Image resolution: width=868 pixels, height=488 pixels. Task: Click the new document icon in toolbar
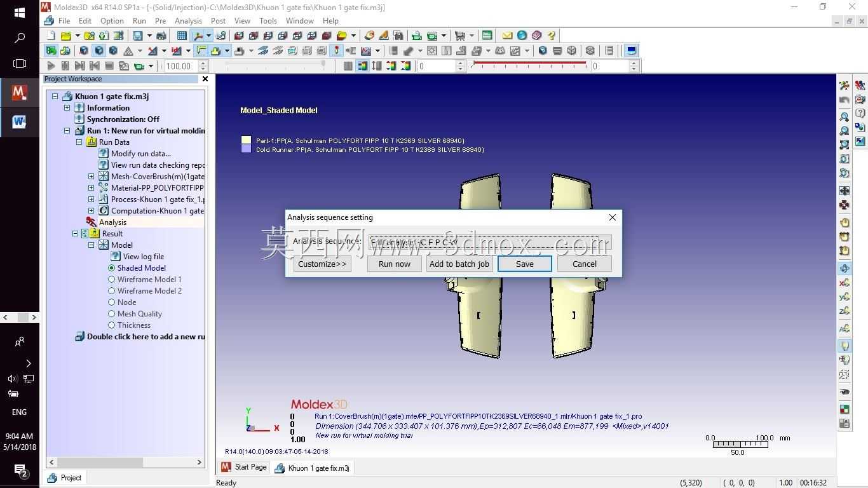coord(51,36)
